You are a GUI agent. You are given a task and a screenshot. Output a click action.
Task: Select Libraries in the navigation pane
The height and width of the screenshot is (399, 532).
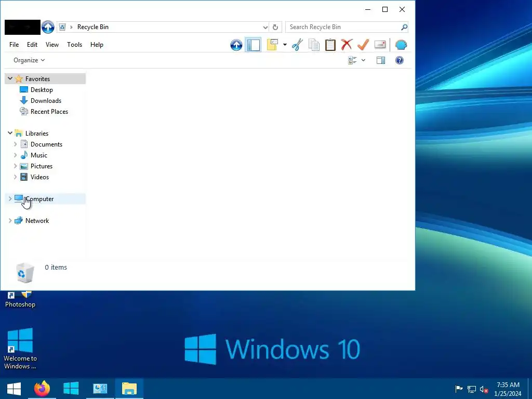coord(37,134)
